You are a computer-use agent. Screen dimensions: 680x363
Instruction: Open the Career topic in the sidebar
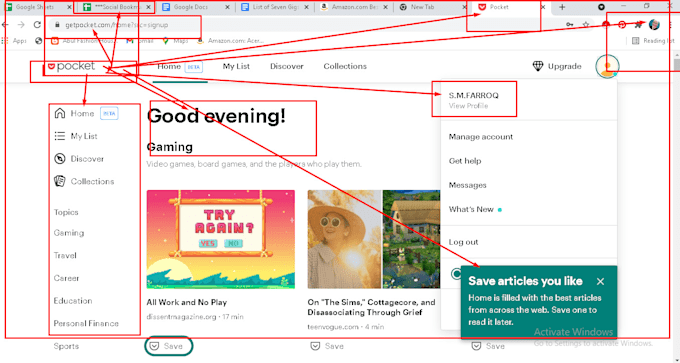click(66, 278)
